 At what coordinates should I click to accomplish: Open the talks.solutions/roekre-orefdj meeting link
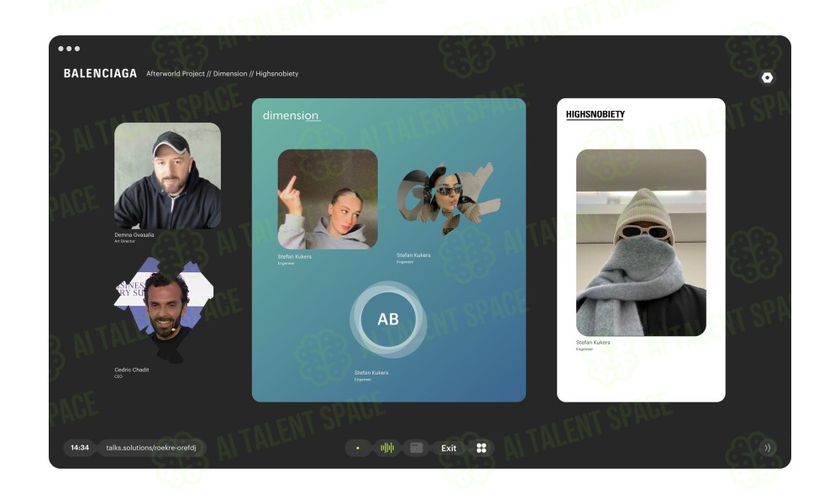pyautogui.click(x=151, y=448)
